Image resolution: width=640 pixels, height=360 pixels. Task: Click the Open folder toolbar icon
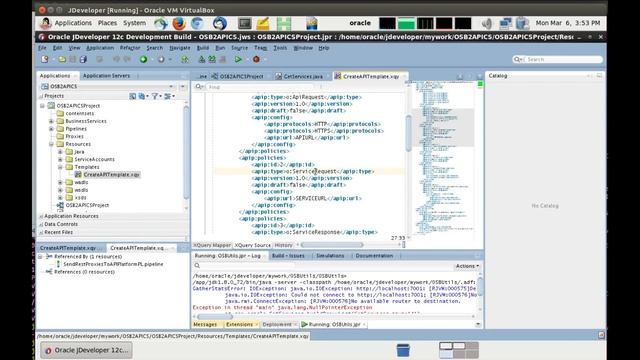pyautogui.click(x=62, y=60)
